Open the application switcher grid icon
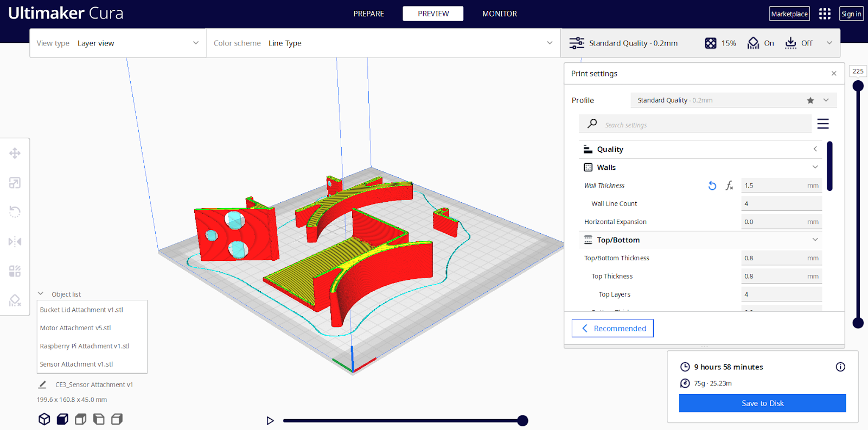The width and height of the screenshot is (868, 430). (x=825, y=14)
